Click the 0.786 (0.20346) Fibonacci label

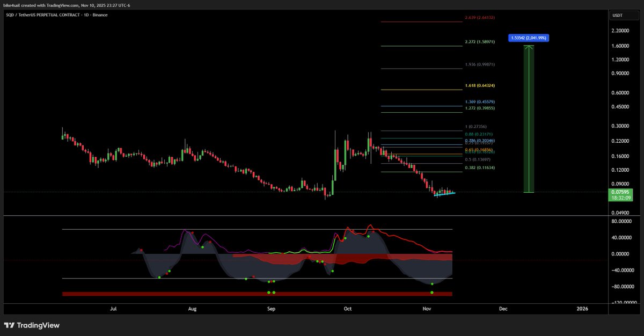pyautogui.click(x=480, y=140)
